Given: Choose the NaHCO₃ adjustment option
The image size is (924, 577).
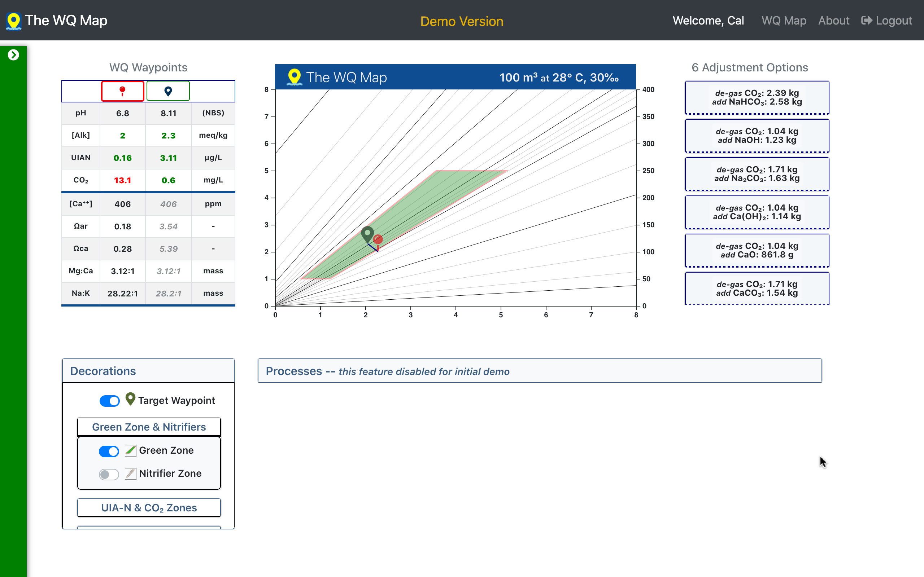Looking at the screenshot, I should pyautogui.click(x=757, y=97).
